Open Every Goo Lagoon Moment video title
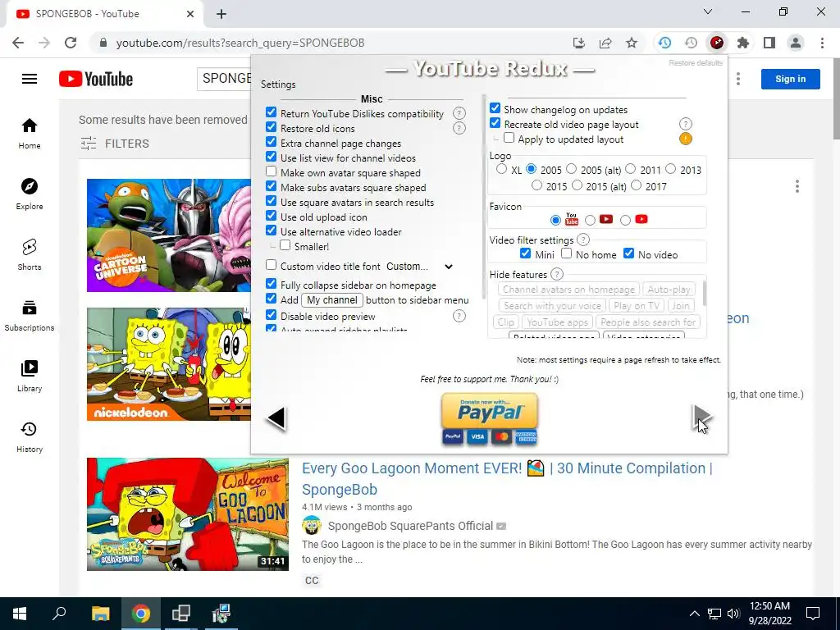Viewport: 840px width, 630px height. pos(507,478)
